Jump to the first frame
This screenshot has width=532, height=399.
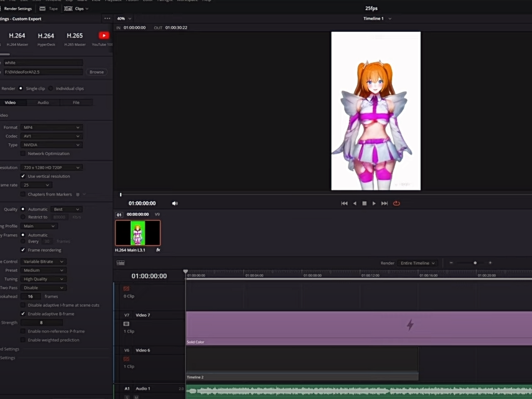[344, 203]
